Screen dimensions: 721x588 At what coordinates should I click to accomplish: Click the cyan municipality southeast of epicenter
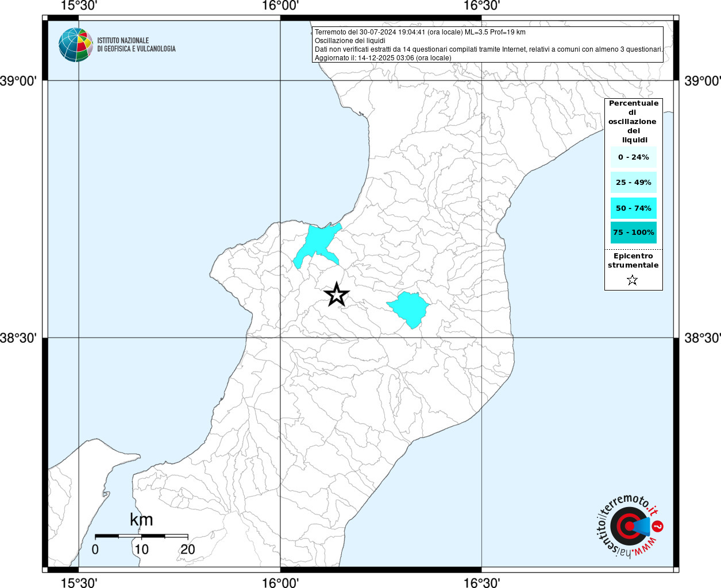(x=409, y=309)
